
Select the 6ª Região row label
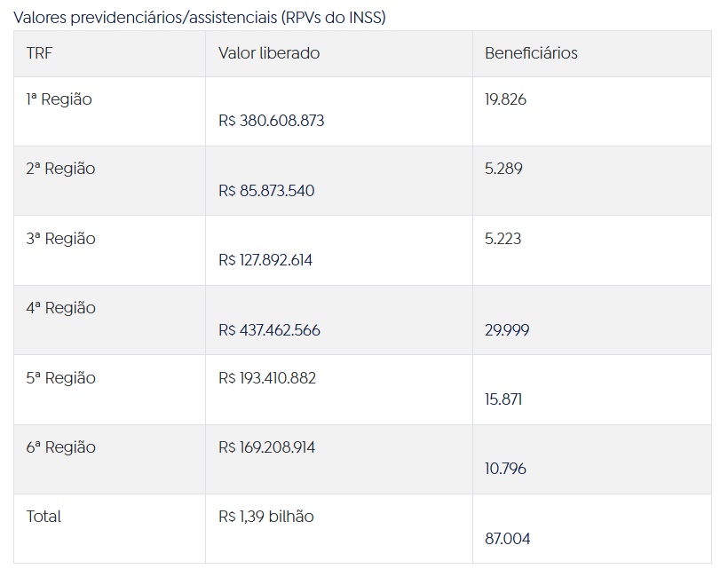pyautogui.click(x=60, y=447)
